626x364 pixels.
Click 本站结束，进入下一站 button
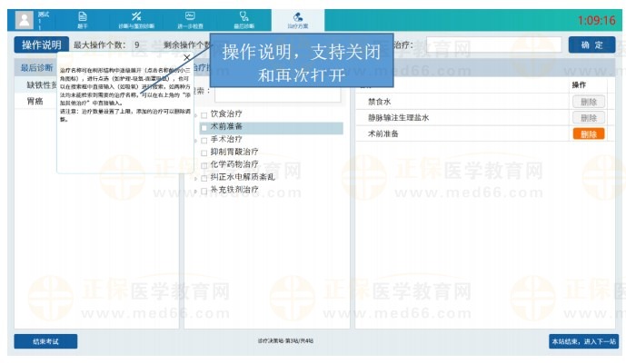[x=582, y=341]
